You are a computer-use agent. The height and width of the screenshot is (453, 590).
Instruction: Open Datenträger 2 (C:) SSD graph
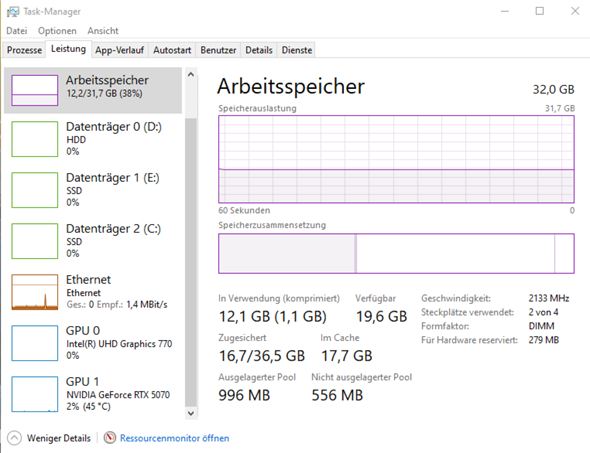[x=35, y=241]
